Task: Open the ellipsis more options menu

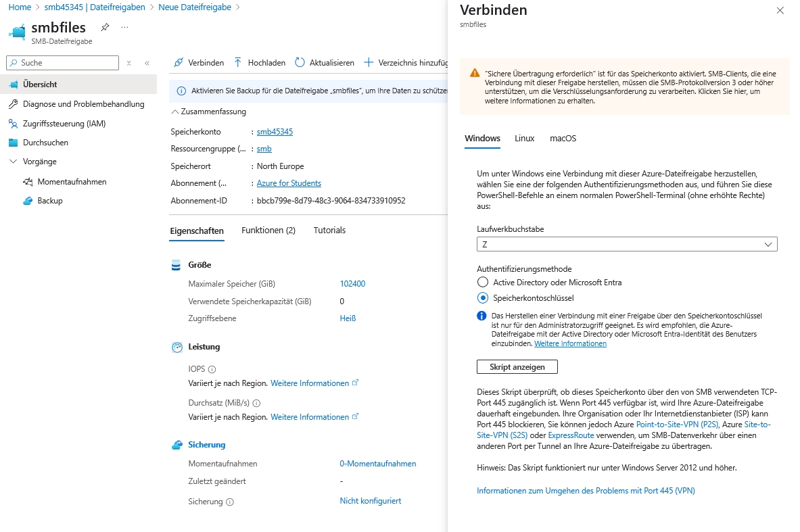Action: [124, 28]
